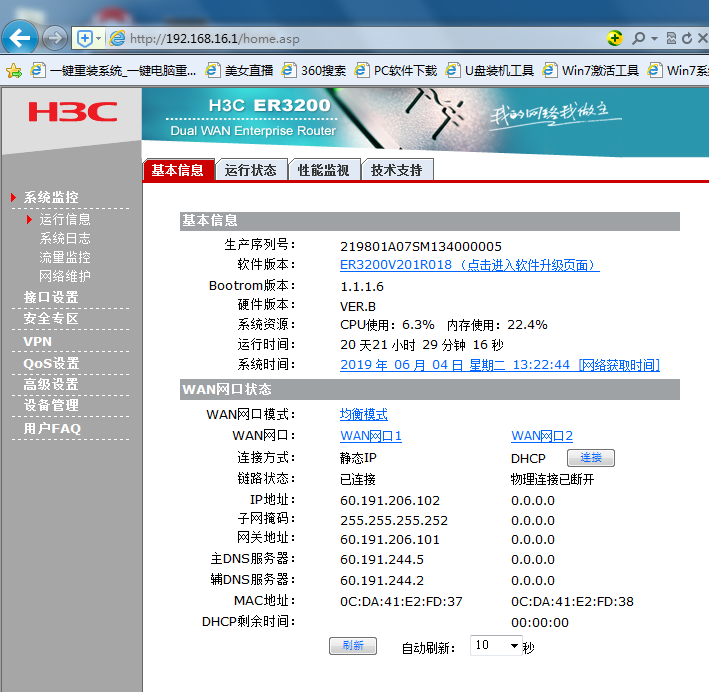Switch to the 技术支持 tab

click(397, 170)
